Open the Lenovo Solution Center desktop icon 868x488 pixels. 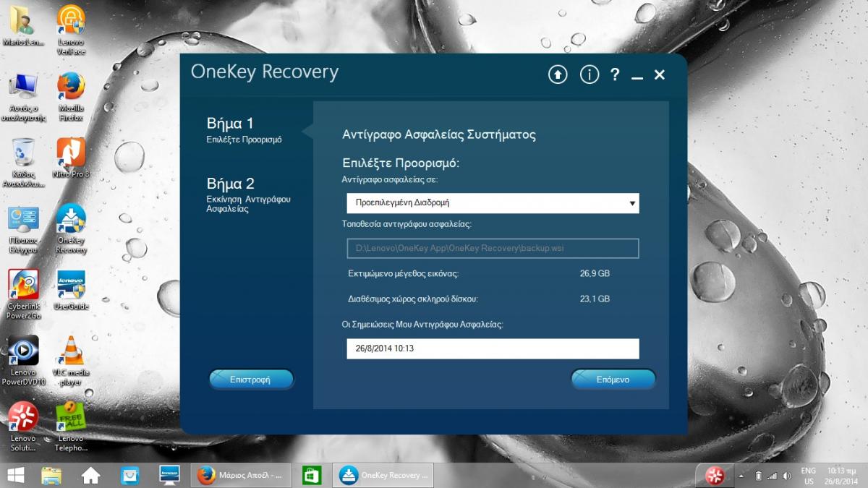pyautogui.click(x=22, y=427)
